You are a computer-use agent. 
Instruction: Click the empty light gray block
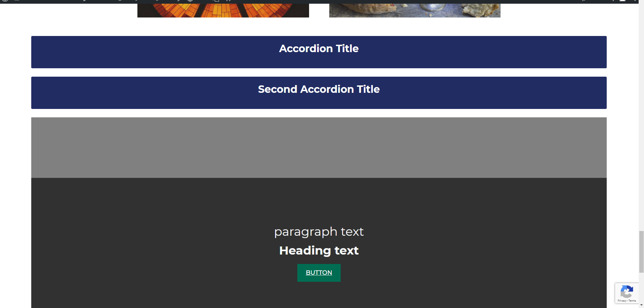318,147
